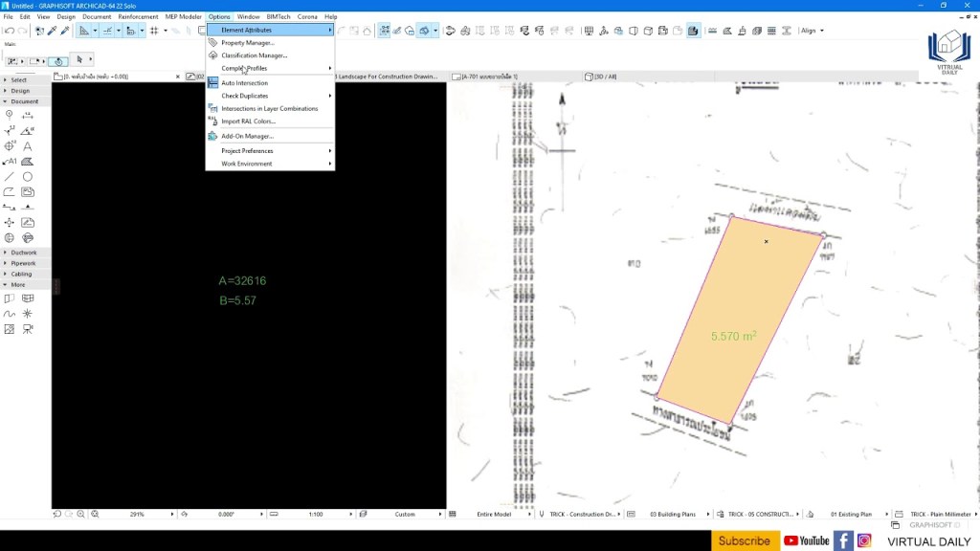Expand the Complex Profiles submenu
Screen dimensions: 980x551
tap(245, 68)
